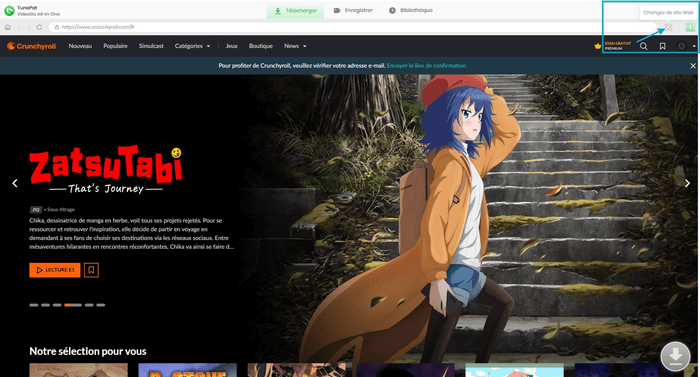Open the fifth light-blue recommendation thumbnail
The image size is (700, 377).
pos(514,370)
